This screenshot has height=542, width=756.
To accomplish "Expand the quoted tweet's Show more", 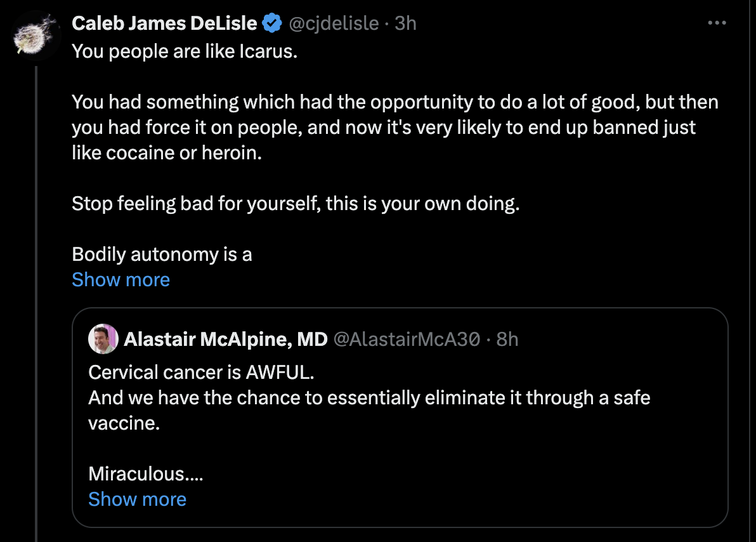I will click(137, 499).
